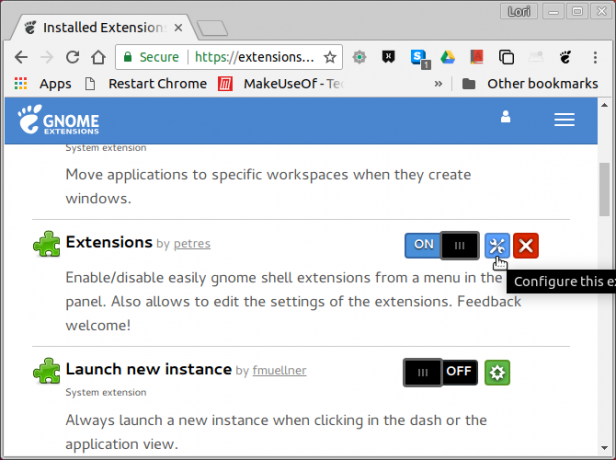Viewport: 616px width, 460px height.
Task: Open the Google Drive extension icon
Action: pyautogui.click(x=447, y=57)
